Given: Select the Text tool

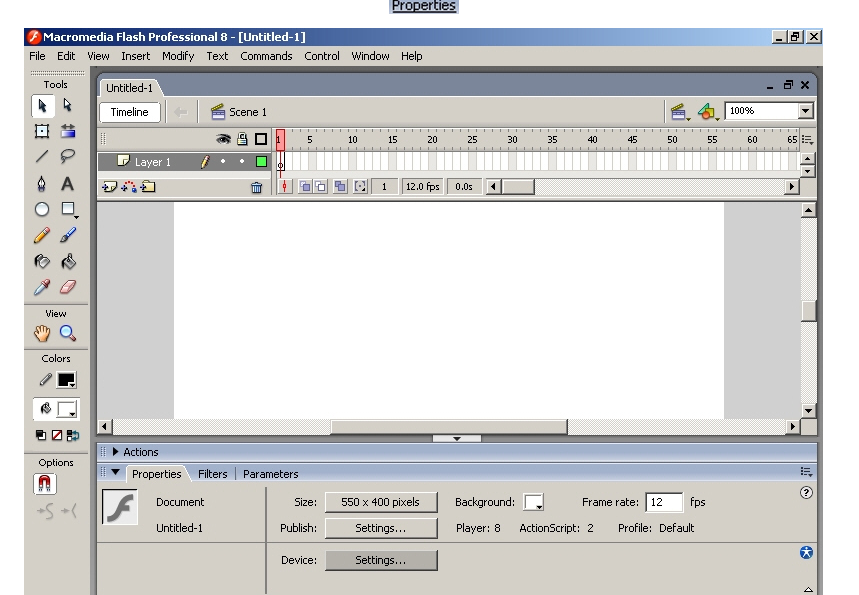Looking at the screenshot, I should tap(68, 184).
